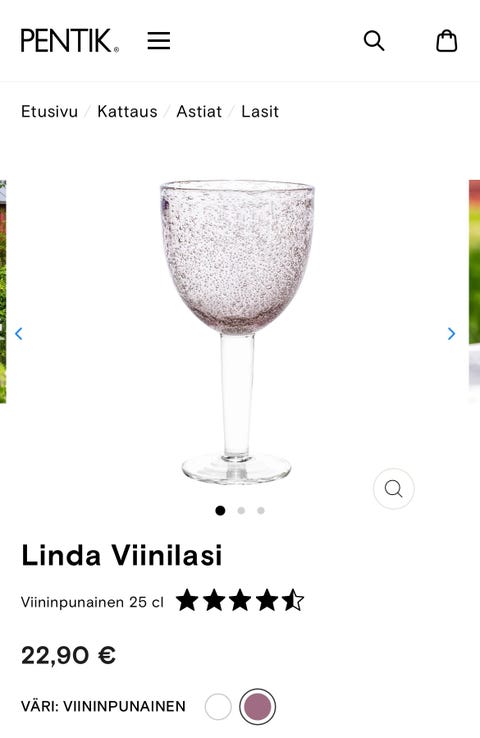Click the wine glass product image

[x=237, y=332]
